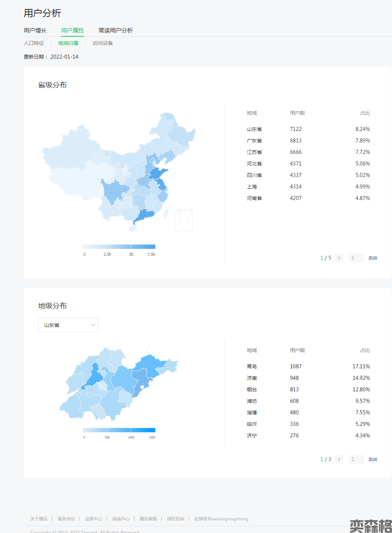Open 常读用户分析 tab
The image size is (392, 533).
tap(116, 31)
